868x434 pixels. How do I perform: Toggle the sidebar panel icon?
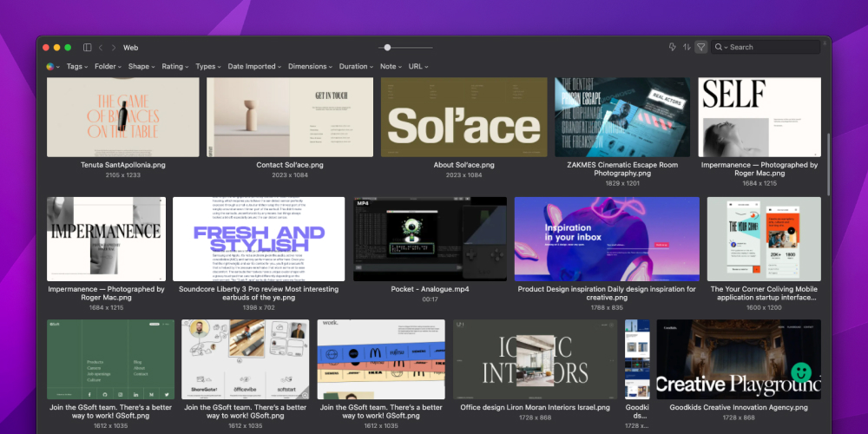(x=87, y=48)
